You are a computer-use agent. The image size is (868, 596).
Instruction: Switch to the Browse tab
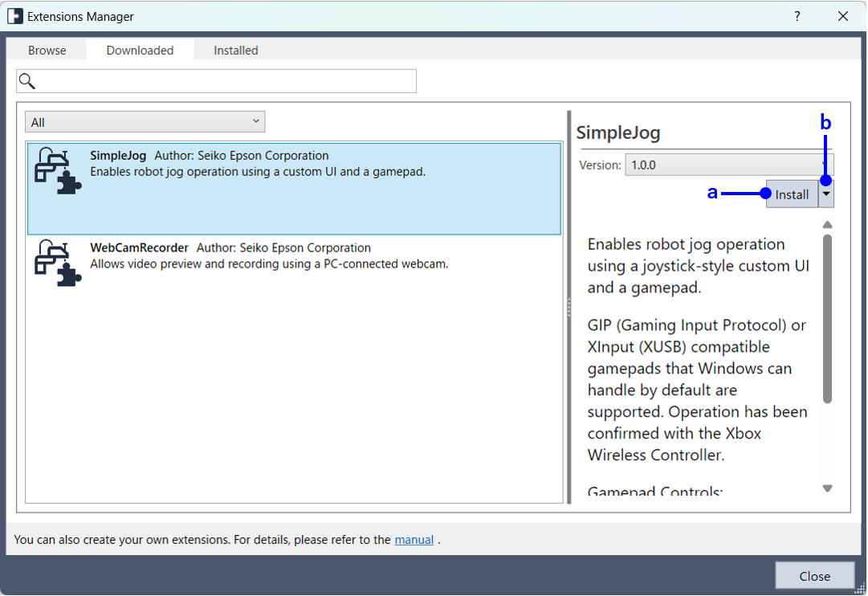click(47, 50)
